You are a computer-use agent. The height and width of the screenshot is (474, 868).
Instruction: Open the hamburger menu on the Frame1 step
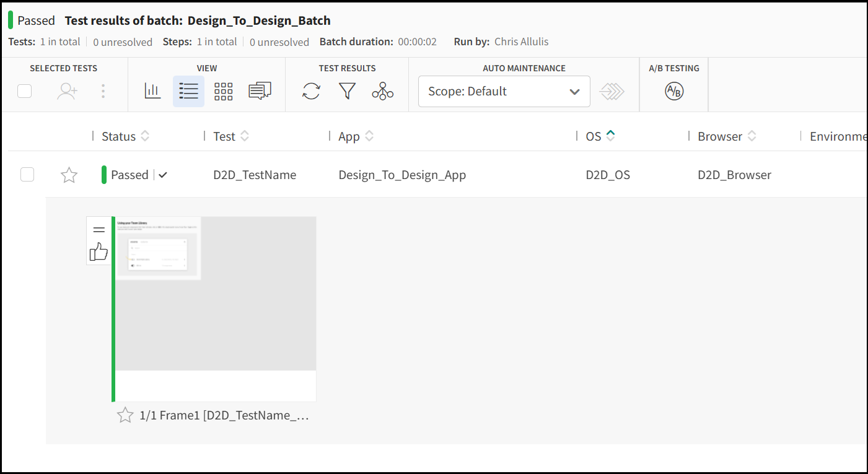pyautogui.click(x=99, y=229)
